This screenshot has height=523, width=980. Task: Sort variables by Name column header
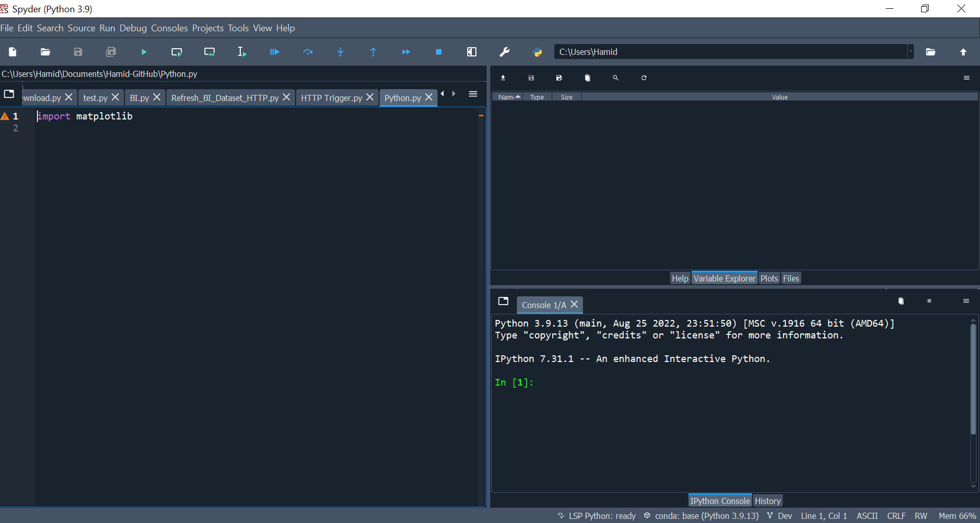pyautogui.click(x=507, y=97)
